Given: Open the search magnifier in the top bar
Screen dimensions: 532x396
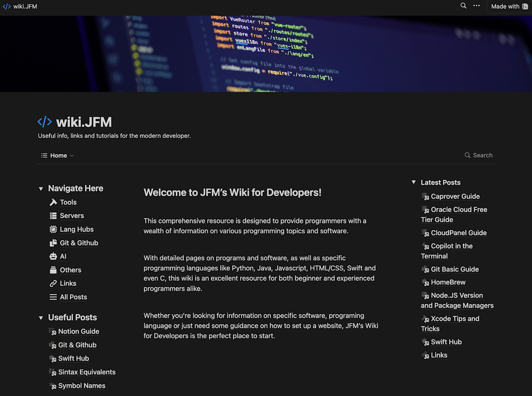Looking at the screenshot, I should [463, 6].
